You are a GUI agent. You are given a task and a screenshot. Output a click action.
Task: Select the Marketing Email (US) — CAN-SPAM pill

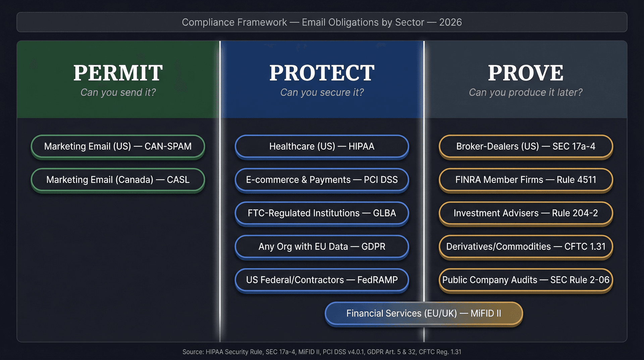pyautogui.click(x=118, y=146)
